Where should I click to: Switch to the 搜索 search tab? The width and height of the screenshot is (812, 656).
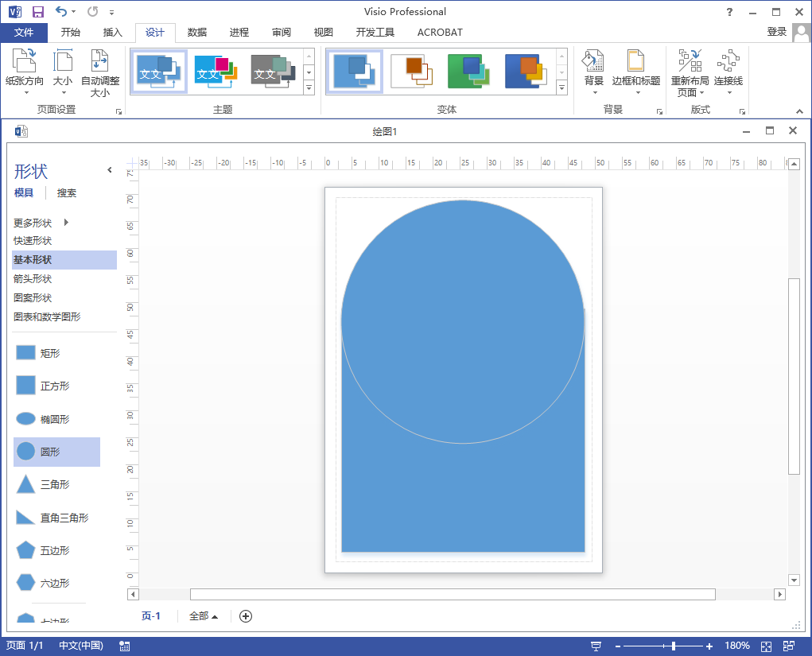point(66,192)
